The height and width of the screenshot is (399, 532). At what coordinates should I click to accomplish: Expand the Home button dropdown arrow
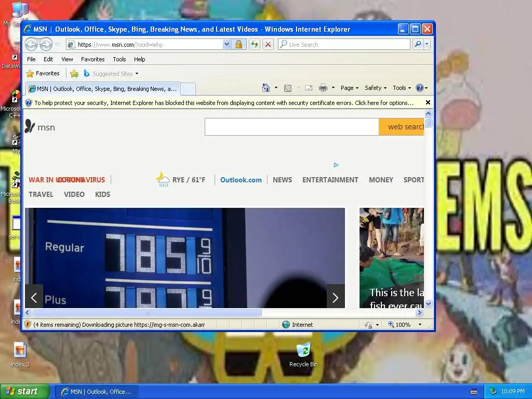click(x=276, y=88)
